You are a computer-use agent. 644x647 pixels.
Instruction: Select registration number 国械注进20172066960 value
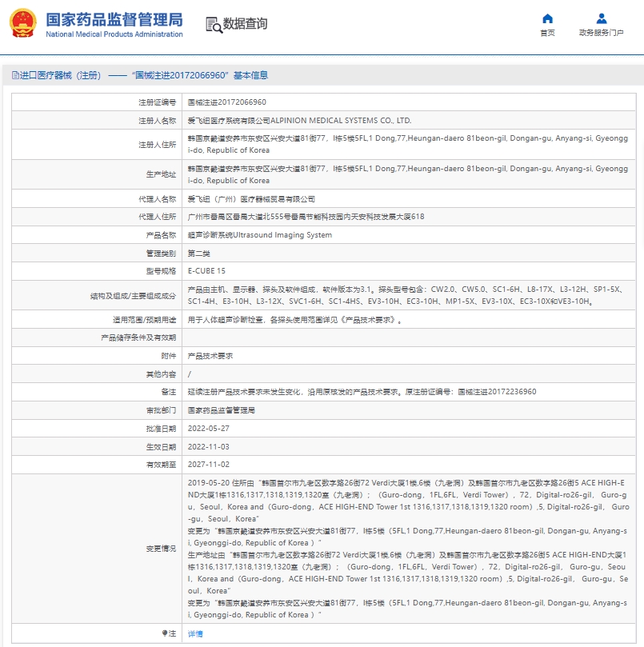(x=227, y=102)
